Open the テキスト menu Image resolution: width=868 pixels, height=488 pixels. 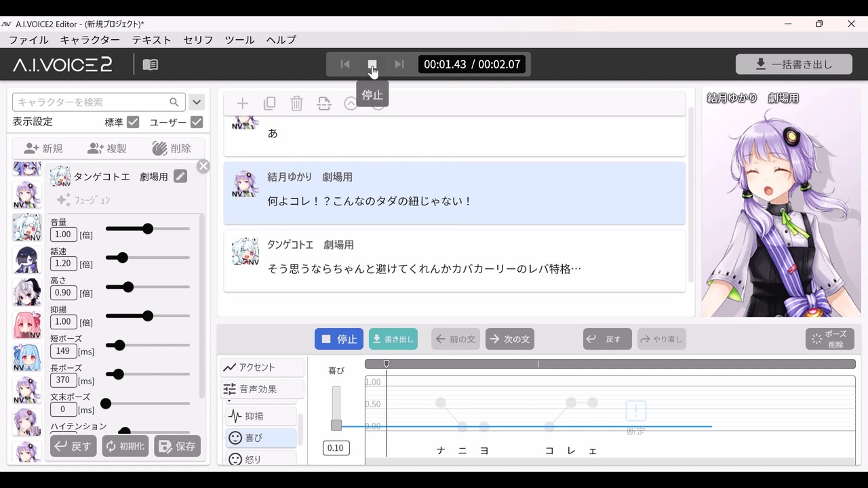coord(152,40)
